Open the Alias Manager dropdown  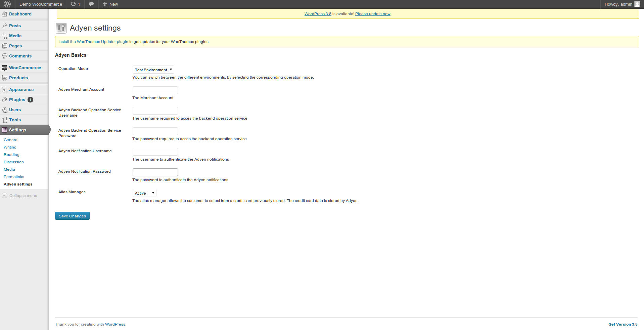(x=144, y=193)
